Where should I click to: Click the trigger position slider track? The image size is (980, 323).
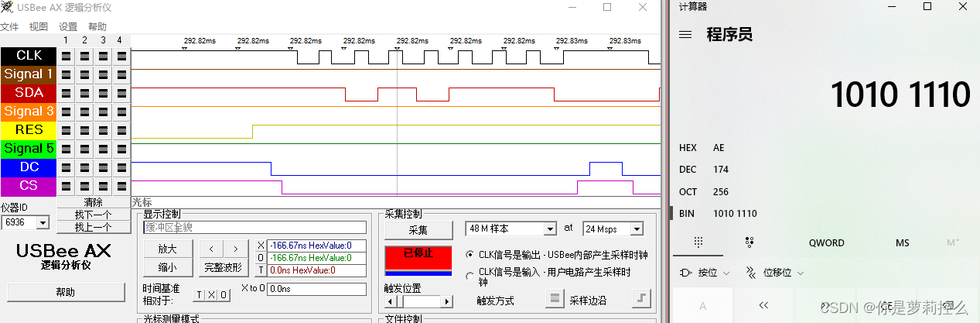418,301
